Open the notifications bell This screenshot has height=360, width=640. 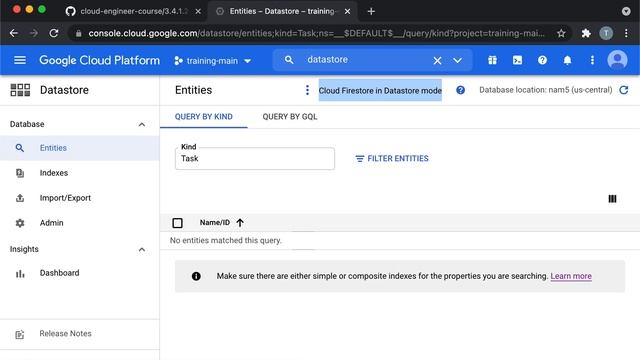(567, 60)
